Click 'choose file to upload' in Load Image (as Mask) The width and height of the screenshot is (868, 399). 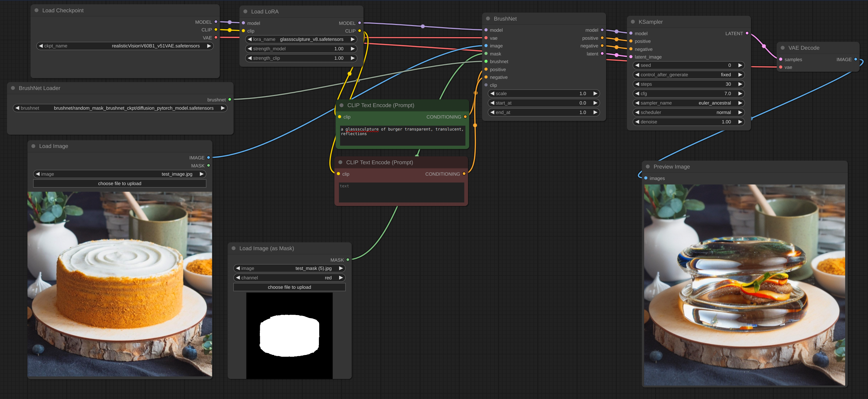click(289, 287)
